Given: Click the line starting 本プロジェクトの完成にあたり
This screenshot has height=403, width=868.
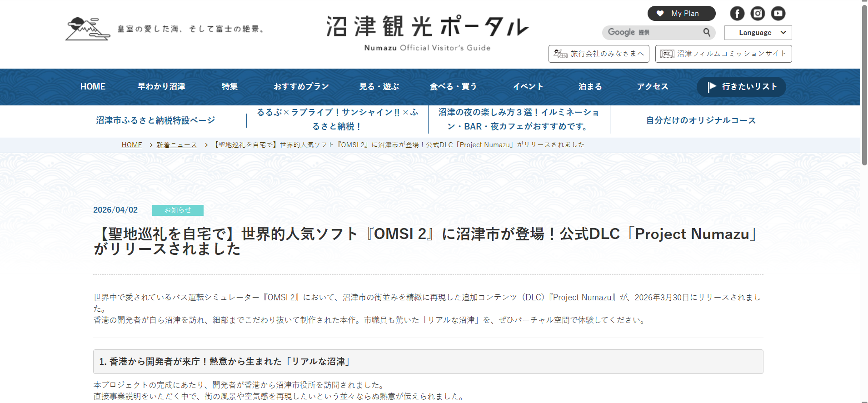Looking at the screenshot, I should pos(239,385).
